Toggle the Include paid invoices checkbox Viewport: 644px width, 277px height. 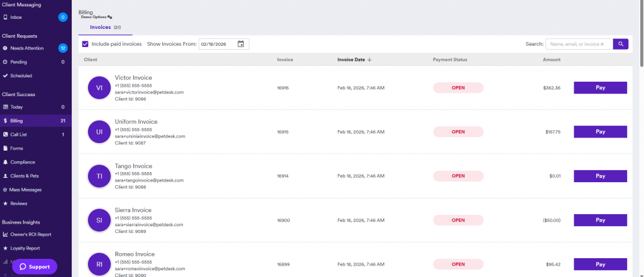pyautogui.click(x=86, y=44)
